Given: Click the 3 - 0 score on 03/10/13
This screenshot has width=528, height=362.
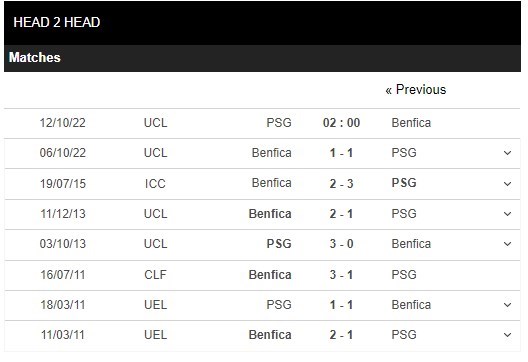Looking at the screenshot, I should 341,244.
